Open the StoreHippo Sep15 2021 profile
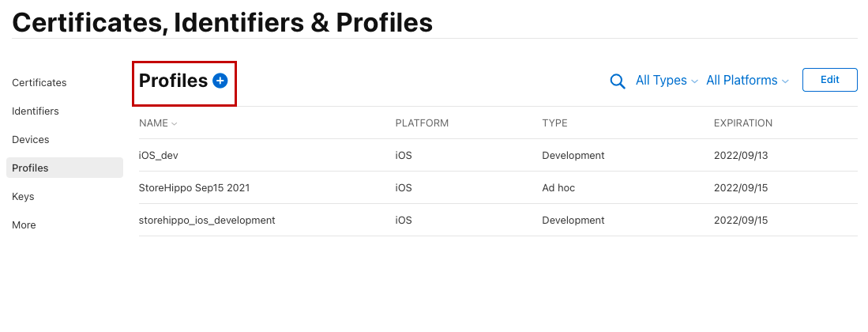The width and height of the screenshot is (868, 332). (194, 188)
